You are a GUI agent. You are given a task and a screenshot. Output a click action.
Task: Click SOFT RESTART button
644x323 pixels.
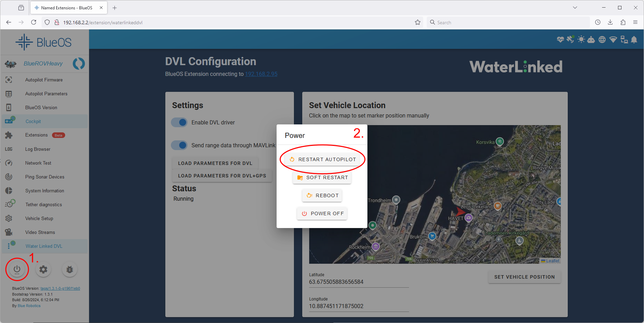pos(322,177)
